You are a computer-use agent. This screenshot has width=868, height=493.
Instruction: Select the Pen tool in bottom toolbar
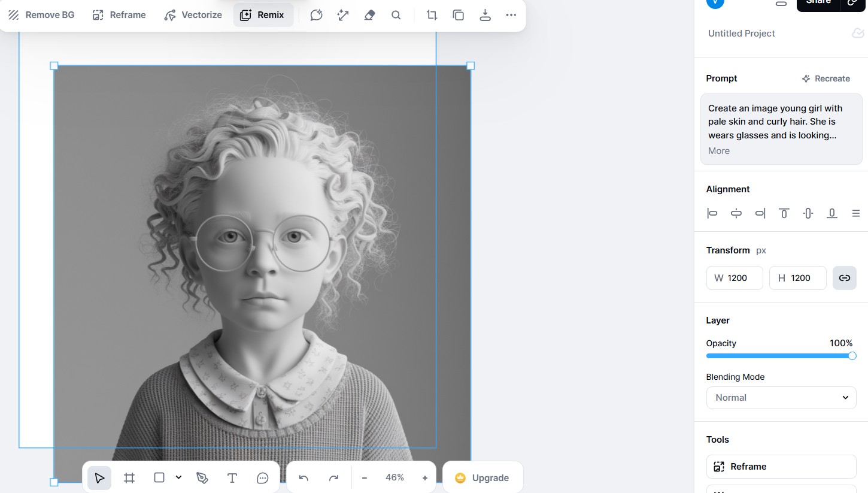click(x=202, y=477)
